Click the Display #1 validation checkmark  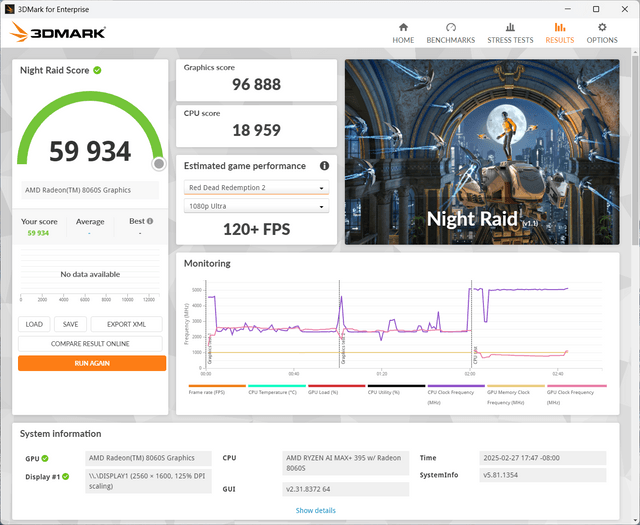pyautogui.click(x=66, y=476)
